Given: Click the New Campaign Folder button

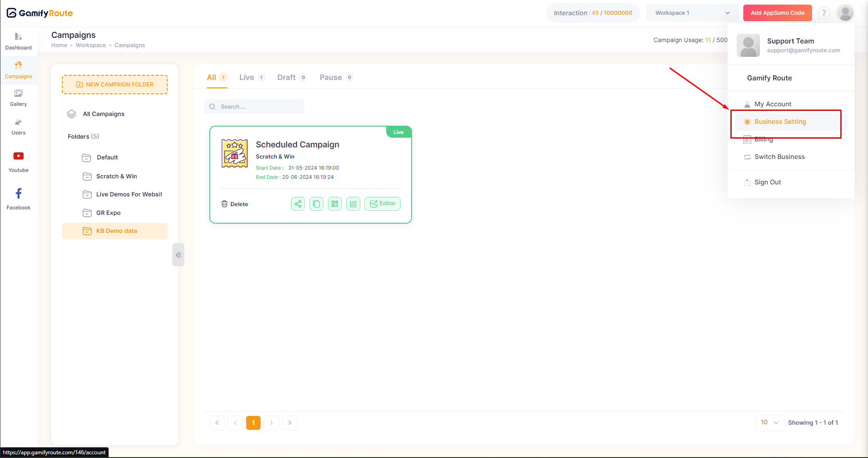Looking at the screenshot, I should pos(115,85).
